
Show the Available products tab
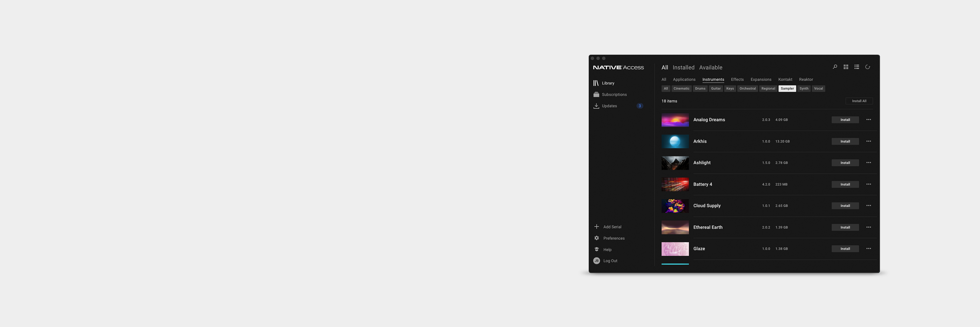coord(711,67)
